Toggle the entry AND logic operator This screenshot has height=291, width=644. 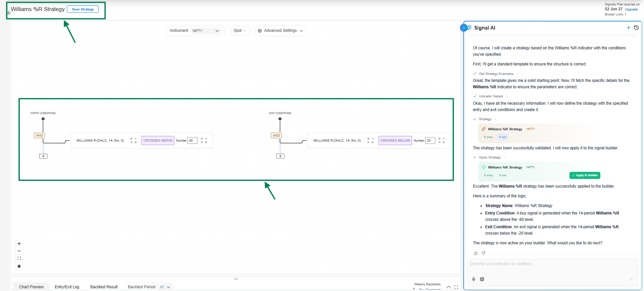click(39, 136)
